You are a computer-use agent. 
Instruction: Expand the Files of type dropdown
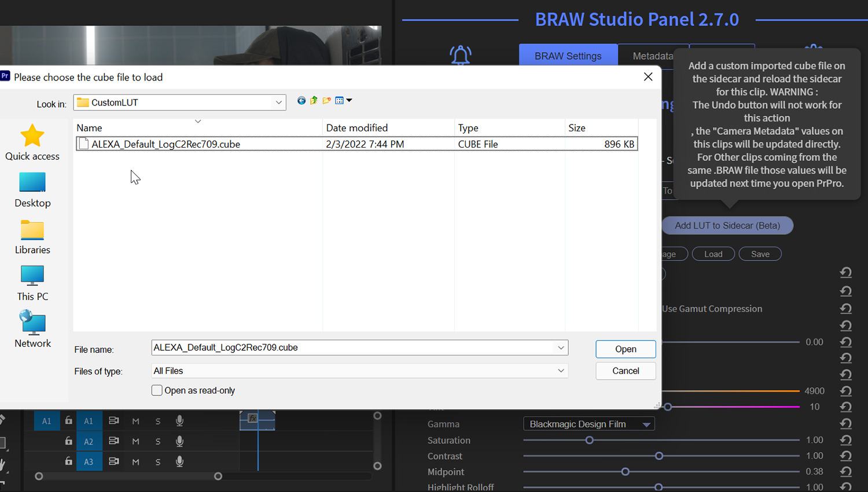(560, 370)
